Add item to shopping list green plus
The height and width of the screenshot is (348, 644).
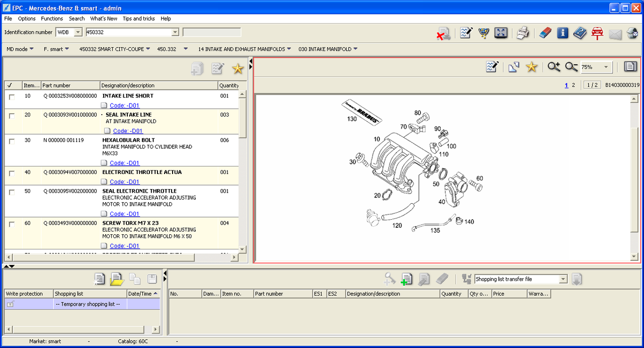(407, 279)
